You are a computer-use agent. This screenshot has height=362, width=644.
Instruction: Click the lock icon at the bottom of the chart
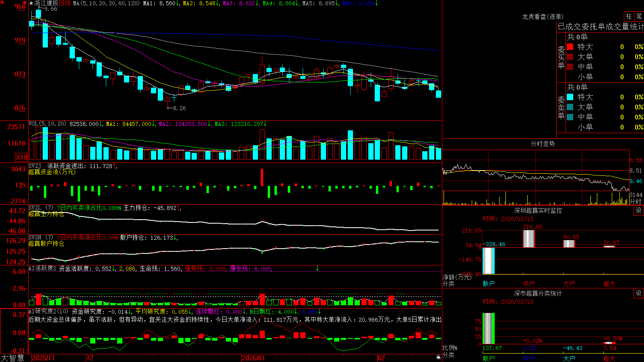[x=438, y=357]
